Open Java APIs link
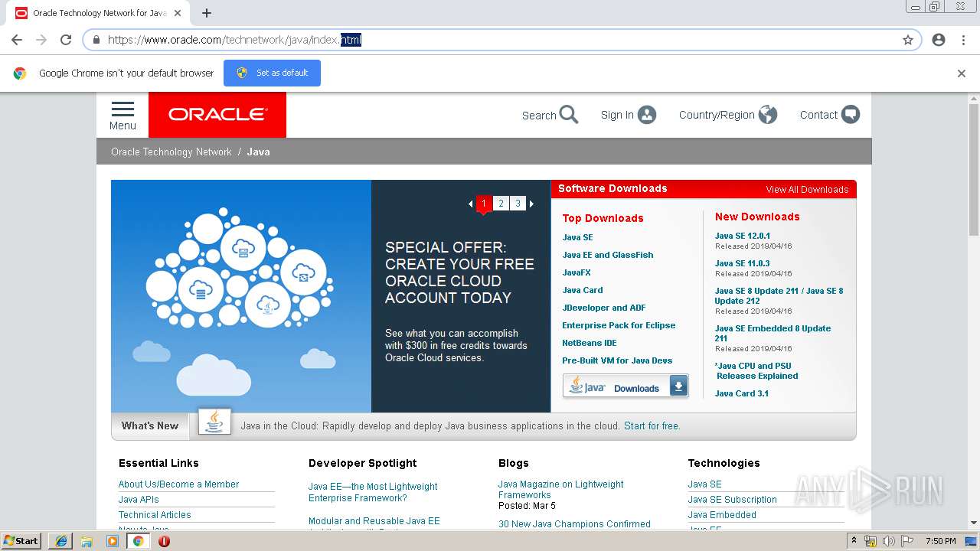 (139, 500)
